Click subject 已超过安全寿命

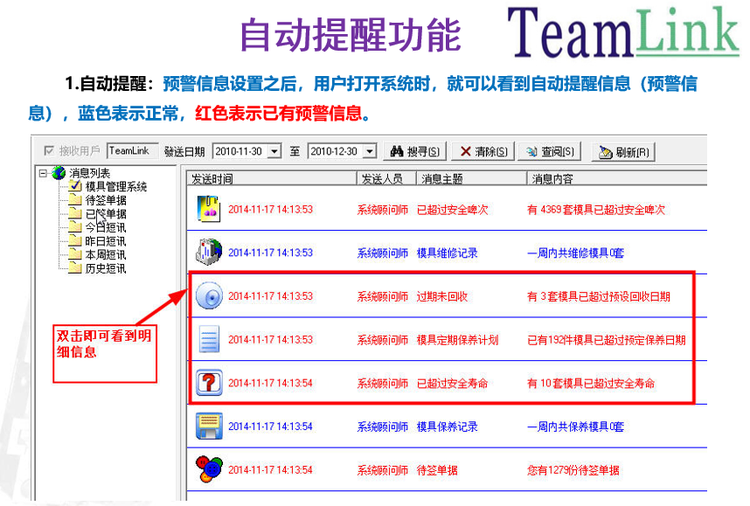[452, 383]
